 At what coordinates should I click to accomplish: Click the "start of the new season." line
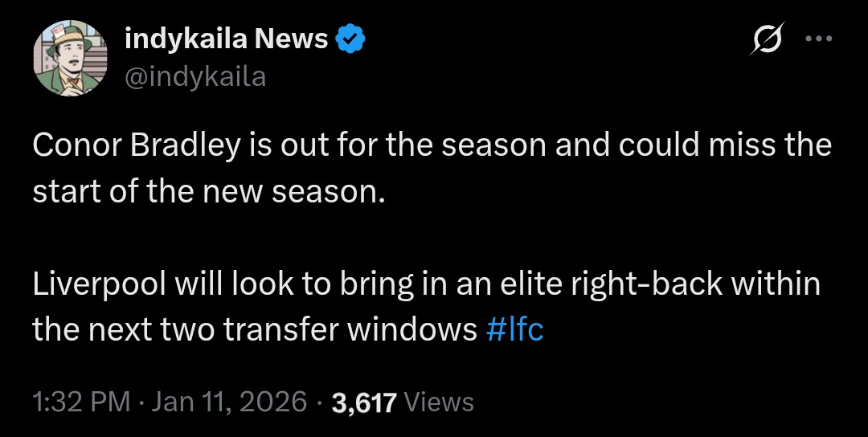click(203, 193)
